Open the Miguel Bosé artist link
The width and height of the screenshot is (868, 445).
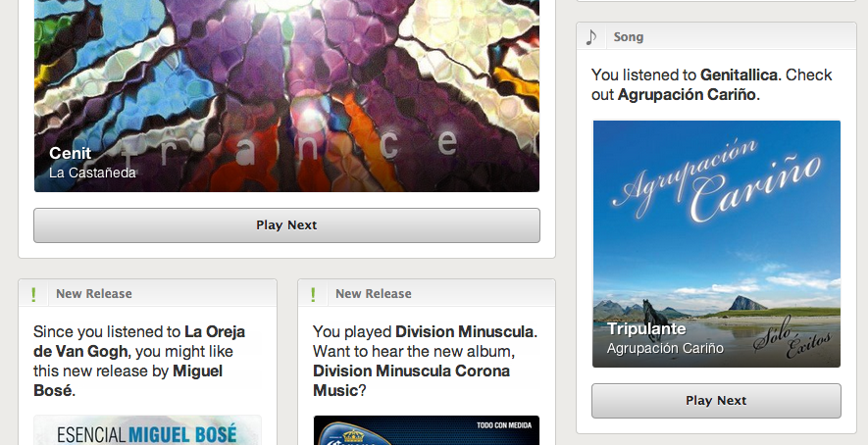tap(128, 380)
